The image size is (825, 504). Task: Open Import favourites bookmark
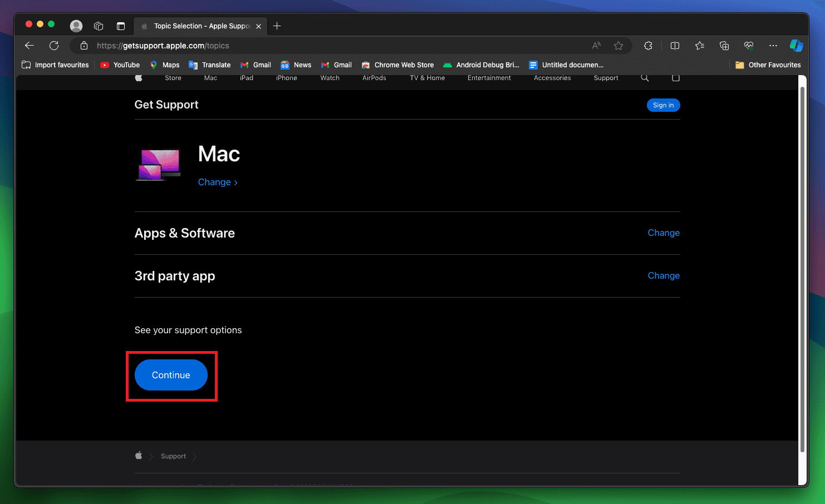55,65
